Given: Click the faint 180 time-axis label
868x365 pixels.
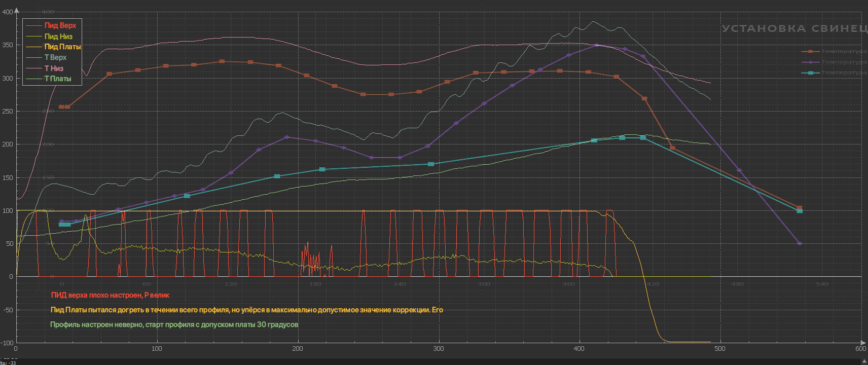Looking at the screenshot, I should 315,284.
